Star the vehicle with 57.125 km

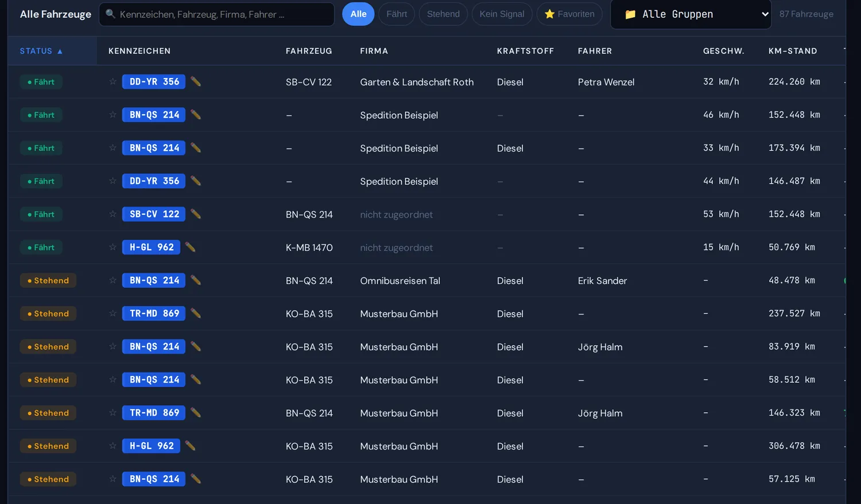click(113, 479)
